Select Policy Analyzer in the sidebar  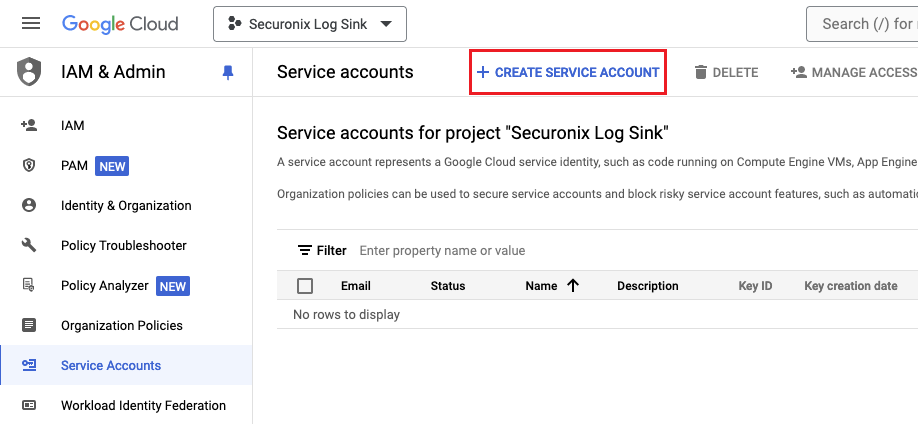tap(104, 286)
